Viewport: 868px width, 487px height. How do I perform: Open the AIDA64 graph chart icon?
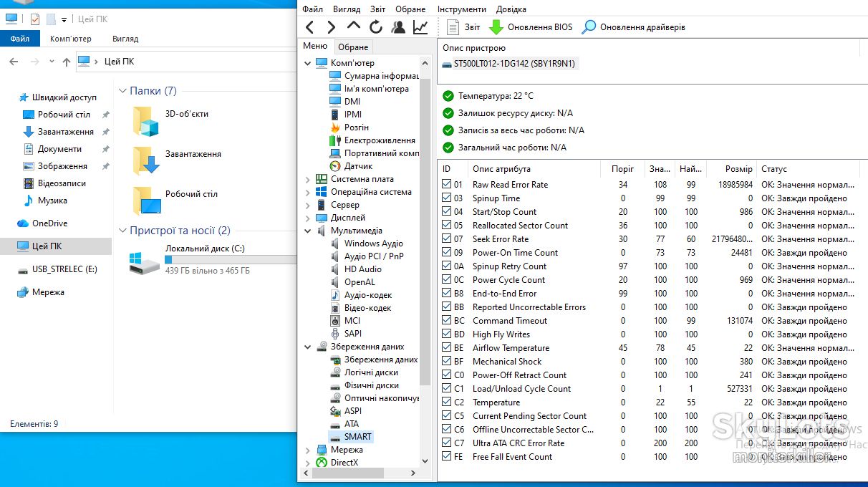click(x=420, y=27)
